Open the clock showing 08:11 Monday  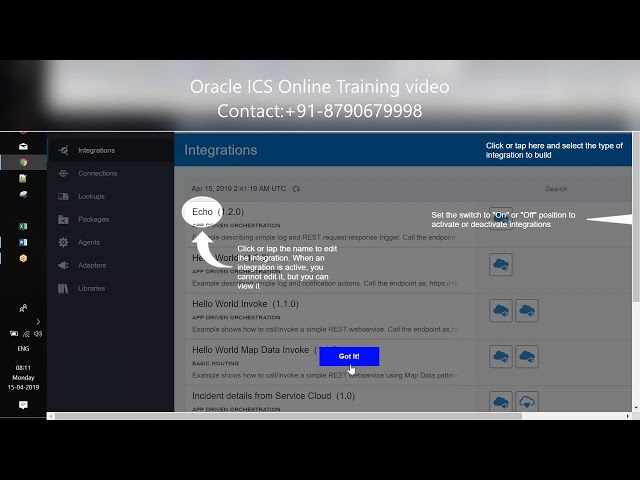[x=23, y=378]
